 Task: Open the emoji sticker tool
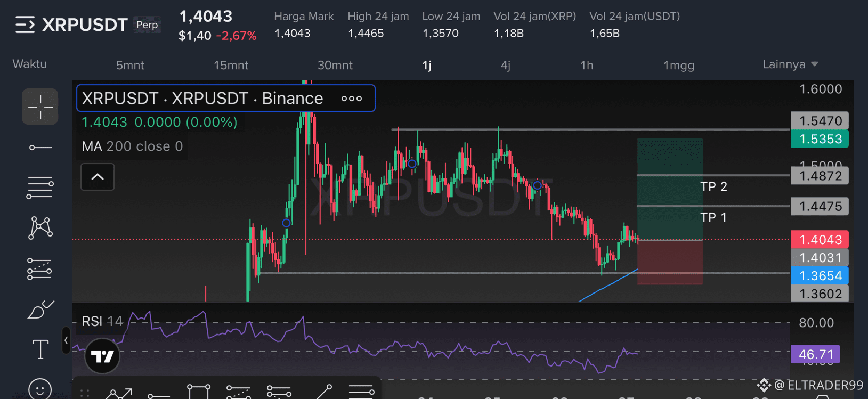point(40,389)
